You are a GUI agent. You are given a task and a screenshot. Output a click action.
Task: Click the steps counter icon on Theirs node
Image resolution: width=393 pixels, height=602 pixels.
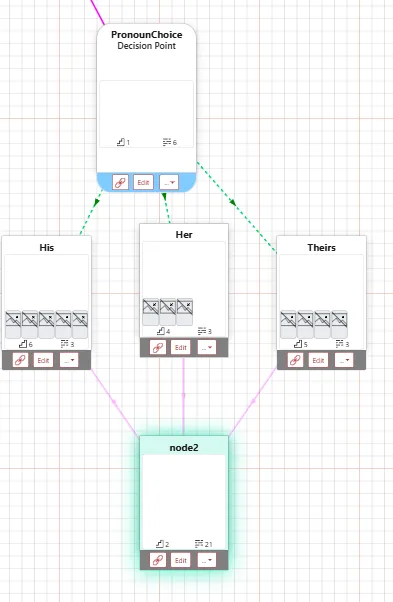tap(298, 344)
